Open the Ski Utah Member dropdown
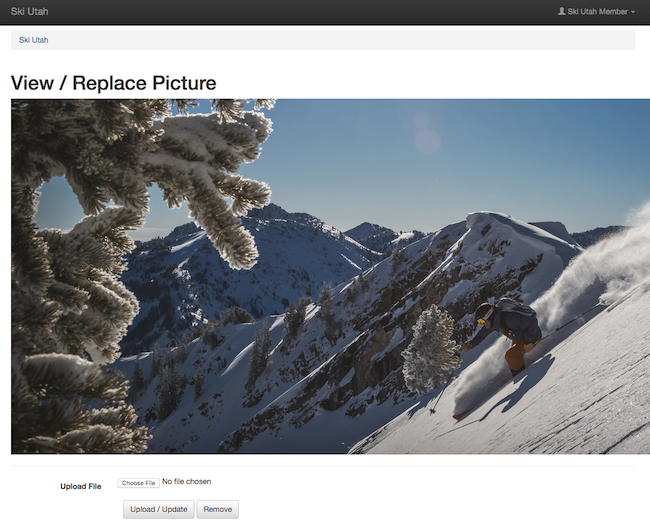The image size is (650, 523). tap(597, 12)
